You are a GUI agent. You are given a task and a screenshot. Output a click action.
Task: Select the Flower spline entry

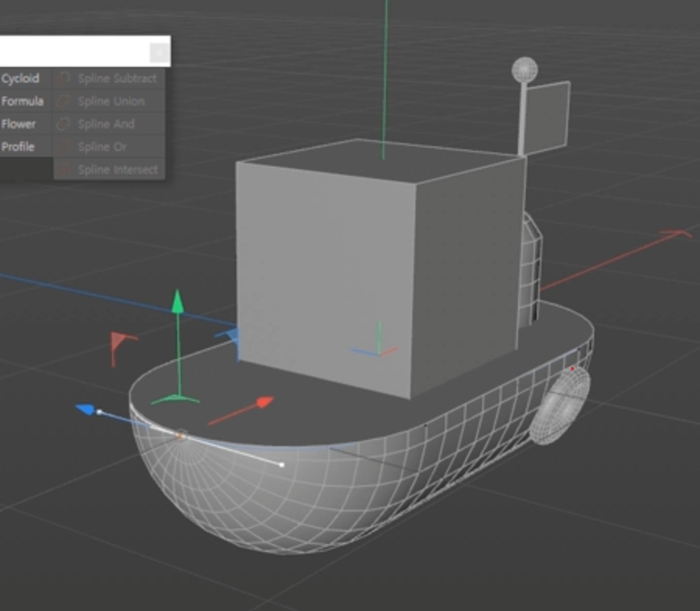coord(19,124)
